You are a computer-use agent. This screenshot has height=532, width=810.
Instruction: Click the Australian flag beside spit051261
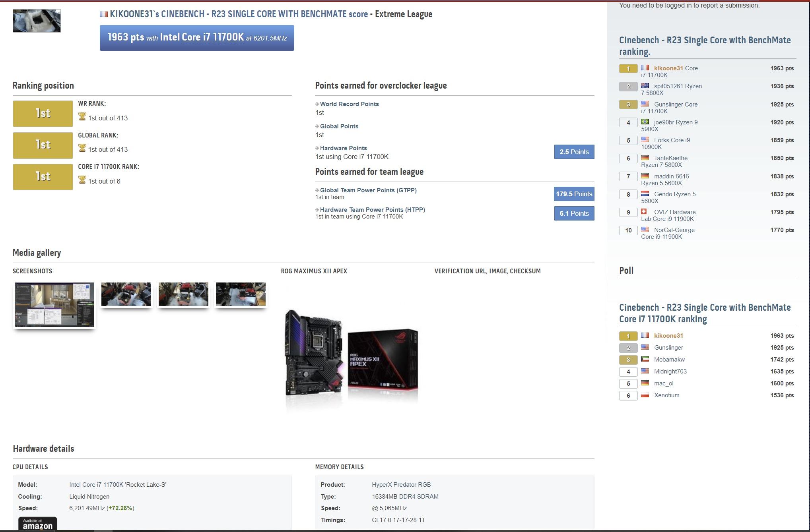click(645, 86)
